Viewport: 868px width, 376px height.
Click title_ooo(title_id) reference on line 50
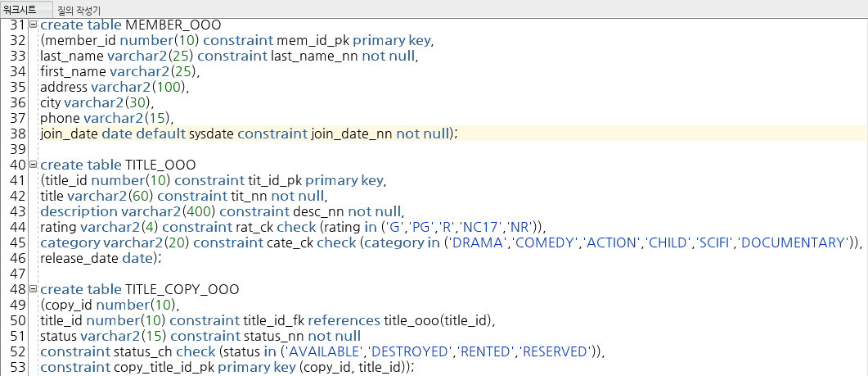click(x=438, y=320)
